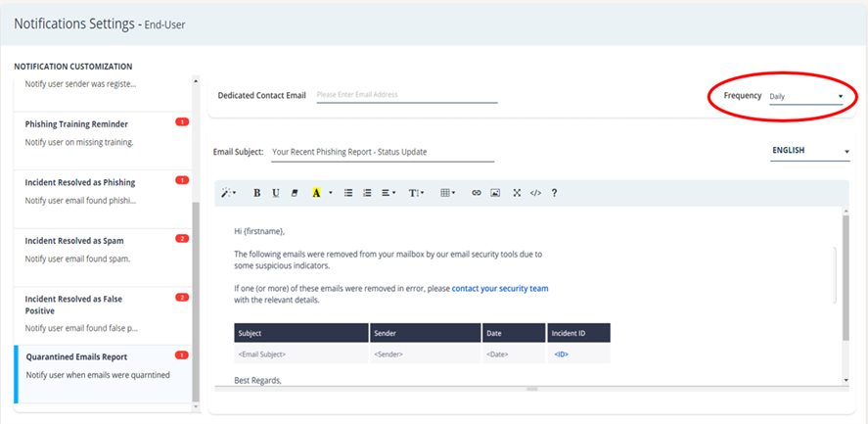Screen dimensions: 868x424
Task: Open the insert table dropdown
Action: click(x=447, y=193)
